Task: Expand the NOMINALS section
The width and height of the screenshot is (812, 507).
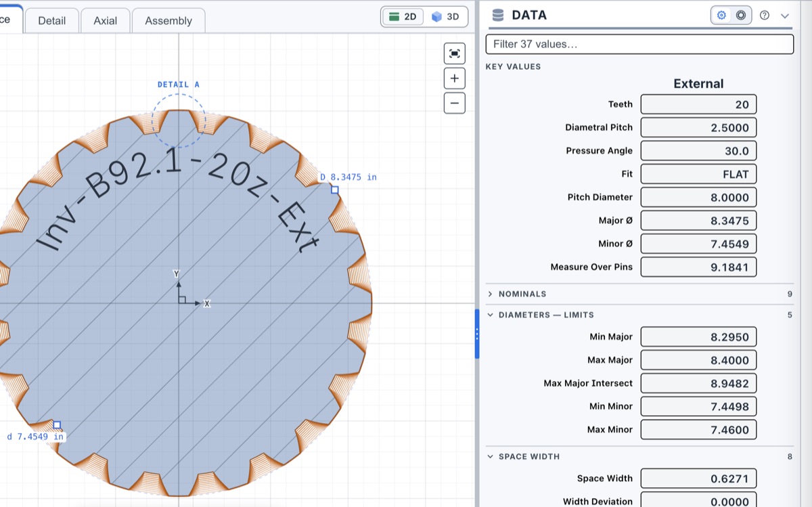Action: click(x=639, y=294)
